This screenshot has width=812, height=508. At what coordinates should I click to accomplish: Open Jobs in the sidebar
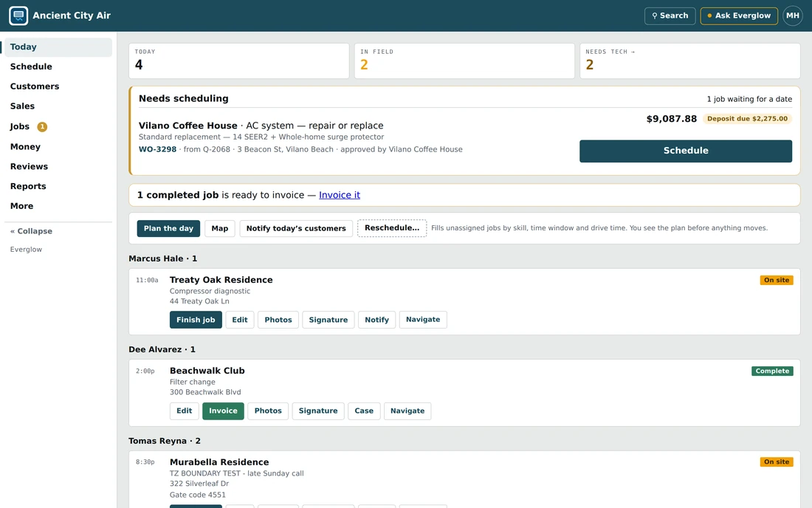[x=58, y=126]
